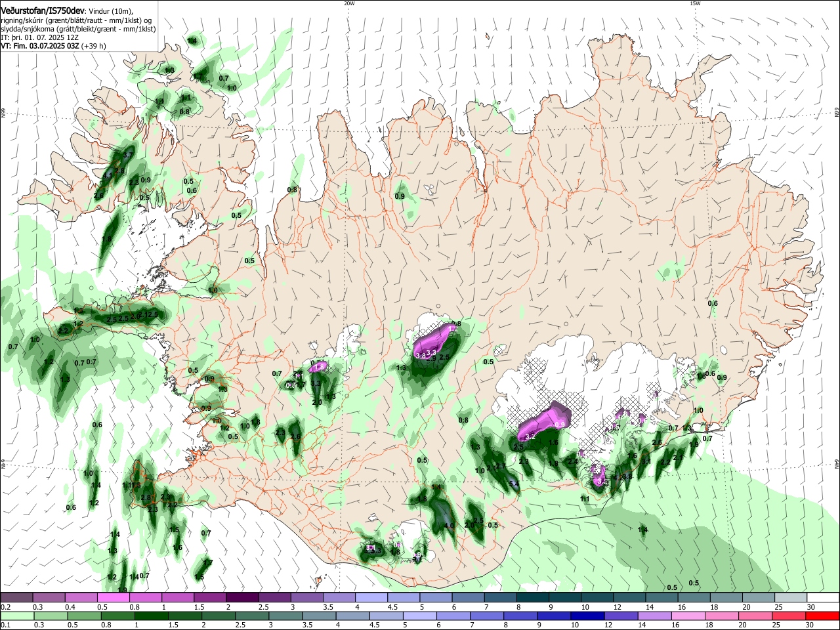Select the pale lavender lower legend swatch at 5
Image resolution: width=840 pixels, height=630 pixels.
pyautogui.click(x=419, y=616)
